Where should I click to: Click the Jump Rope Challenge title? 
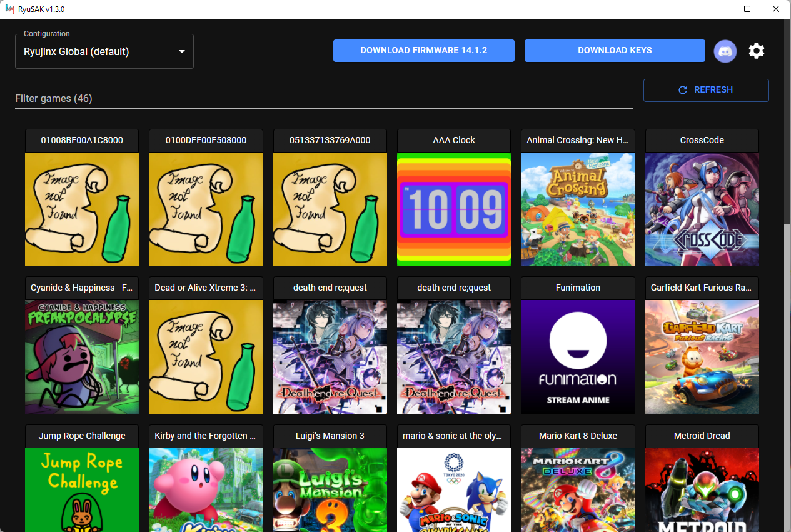[82, 436]
